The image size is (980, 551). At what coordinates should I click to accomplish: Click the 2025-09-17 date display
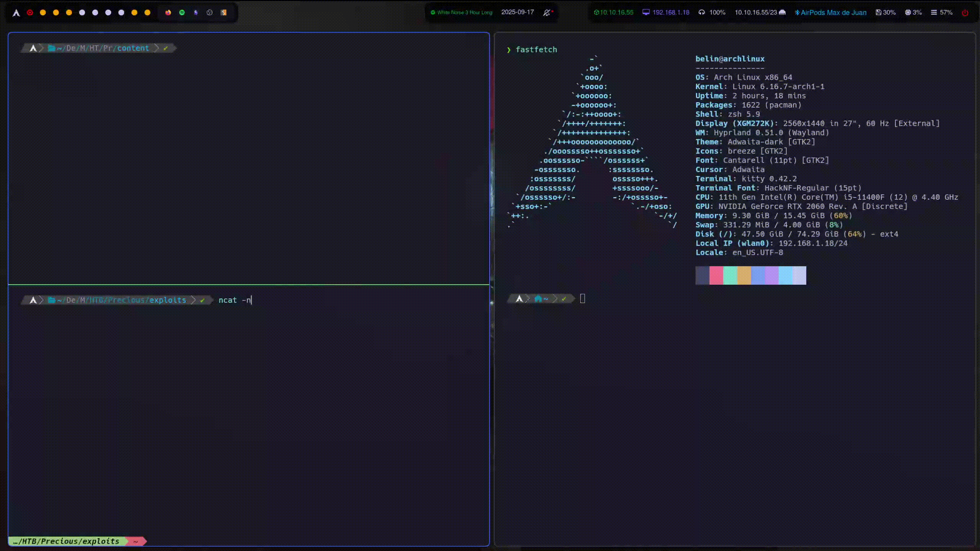click(x=518, y=12)
